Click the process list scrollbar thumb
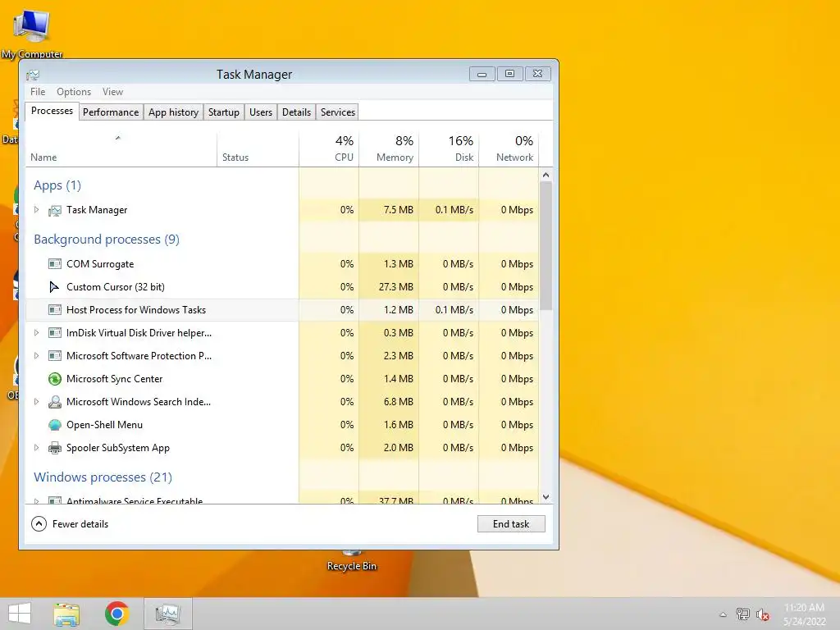The width and height of the screenshot is (840, 630). [546, 245]
